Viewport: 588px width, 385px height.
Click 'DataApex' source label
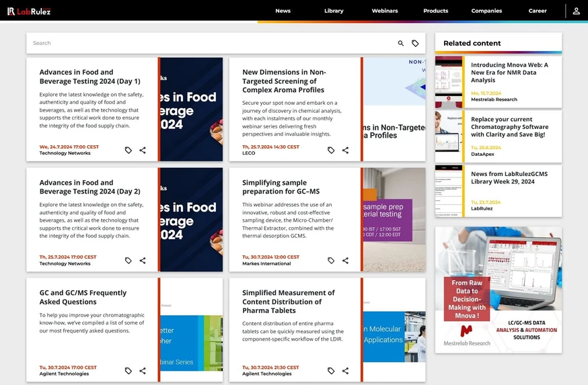tap(482, 155)
